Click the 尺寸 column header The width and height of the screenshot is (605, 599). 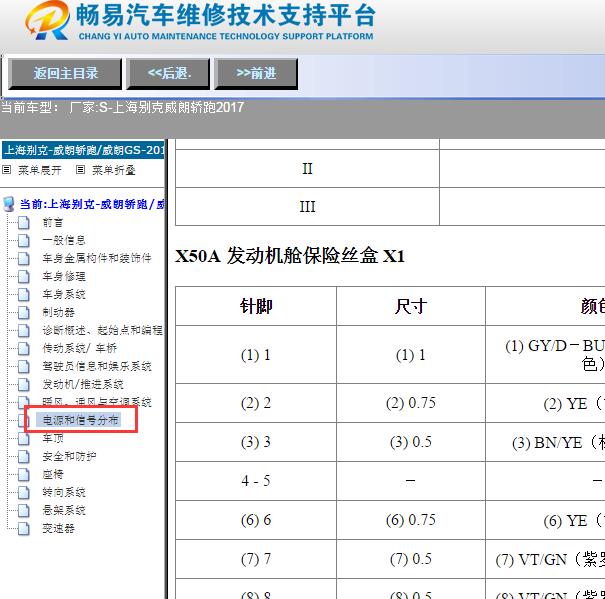point(411,306)
